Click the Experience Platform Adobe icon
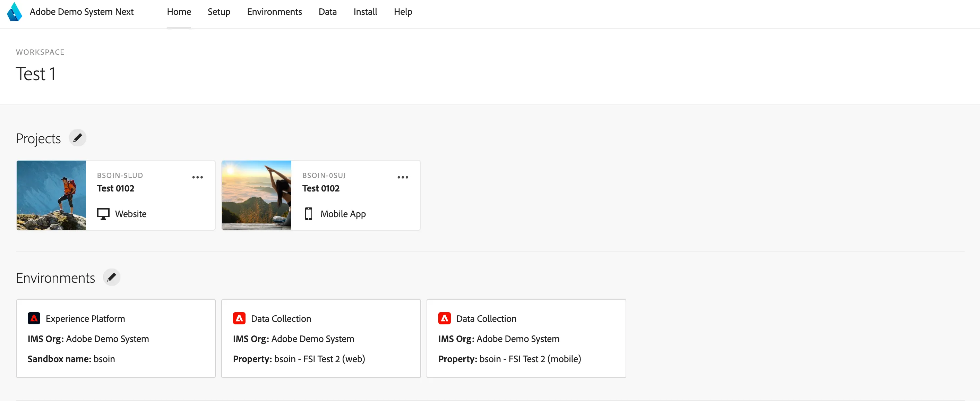 pyautogui.click(x=34, y=318)
